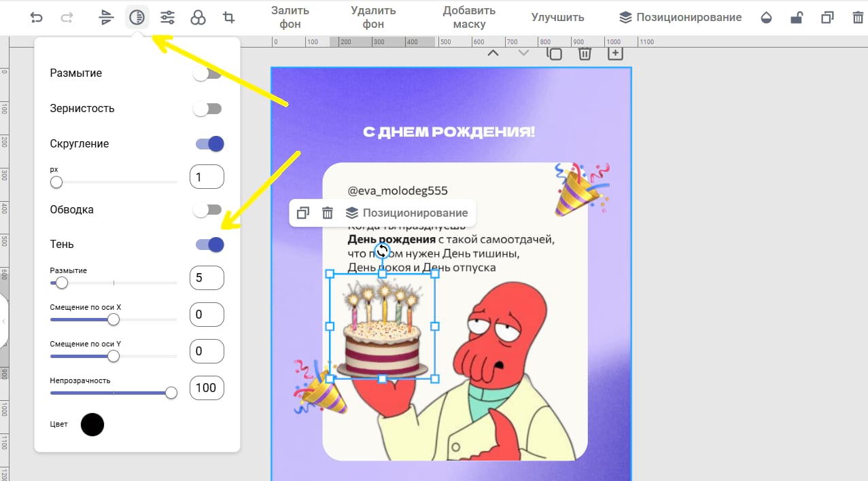Duplicate the page above the canvas
Screen dimensions: 868x481
click(x=555, y=53)
